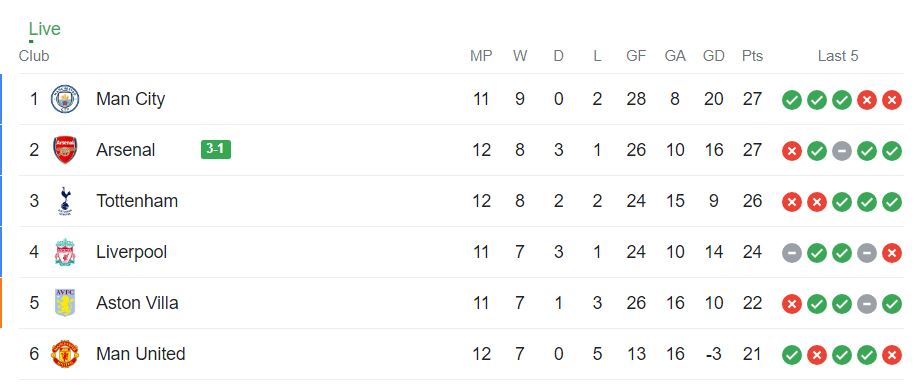Click the Pts column header
The height and width of the screenshot is (385, 918).
point(752,56)
